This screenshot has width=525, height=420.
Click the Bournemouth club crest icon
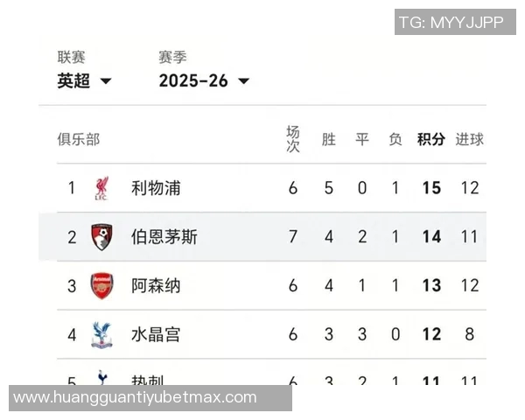click(x=102, y=236)
